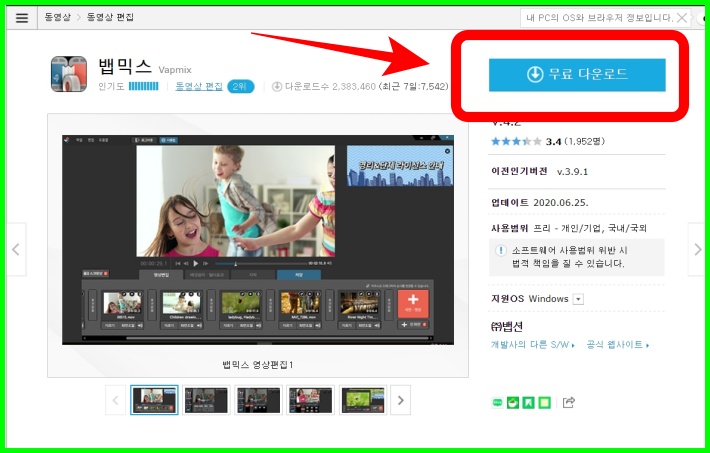Close the OS and browser info tooltip

point(681,18)
